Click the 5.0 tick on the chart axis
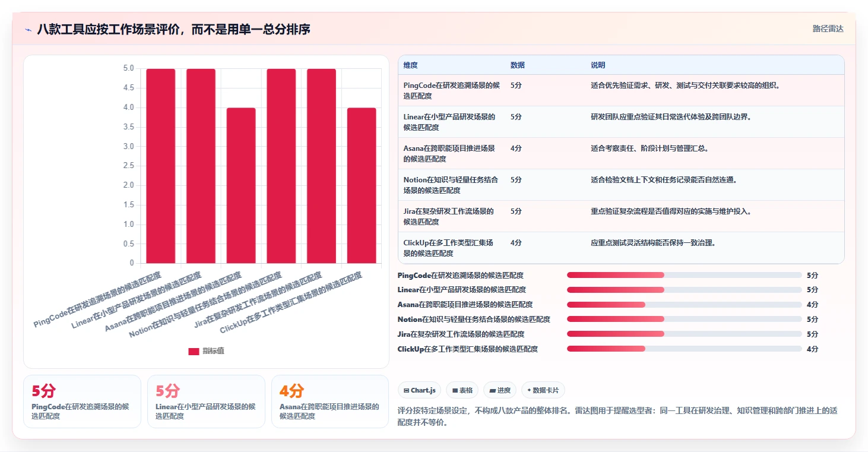The width and height of the screenshot is (868, 452). pyautogui.click(x=128, y=68)
